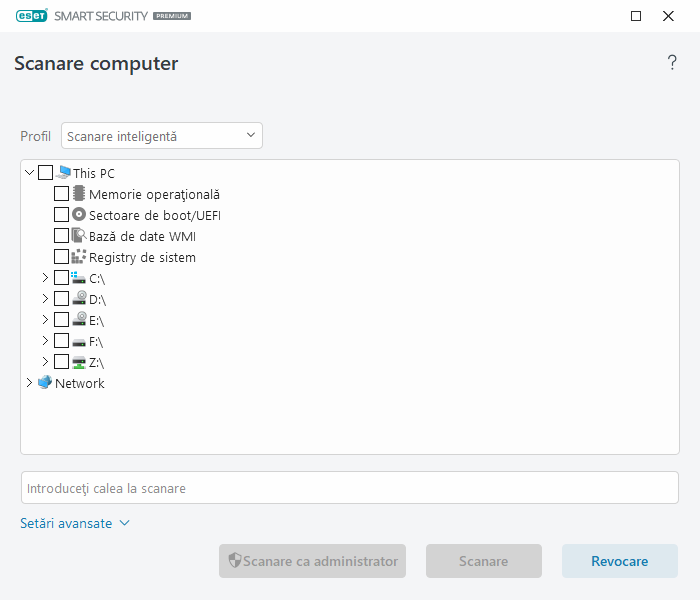This screenshot has width=700, height=600.
Task: Click the Sectoare de boot/UEFI disc icon
Action: click(79, 215)
